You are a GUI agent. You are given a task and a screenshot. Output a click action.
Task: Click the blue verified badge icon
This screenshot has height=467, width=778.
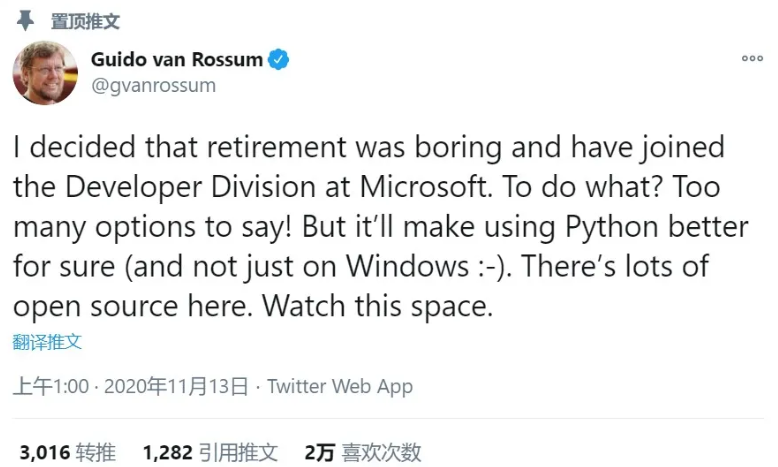pos(279,60)
